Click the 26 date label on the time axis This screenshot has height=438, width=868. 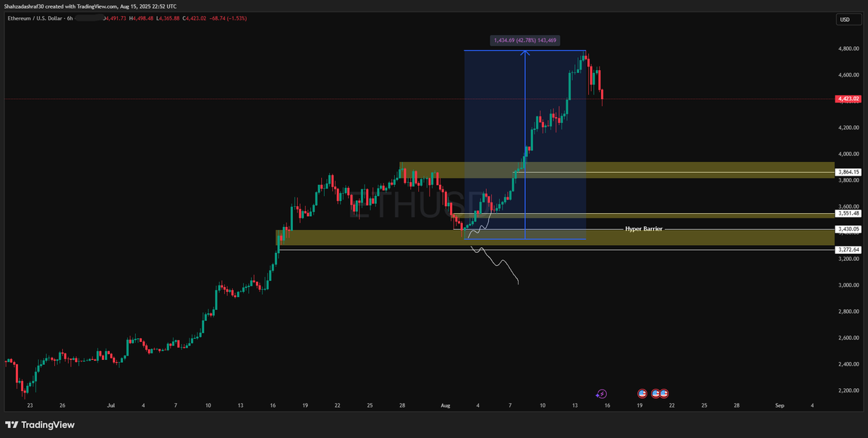[x=62, y=406]
